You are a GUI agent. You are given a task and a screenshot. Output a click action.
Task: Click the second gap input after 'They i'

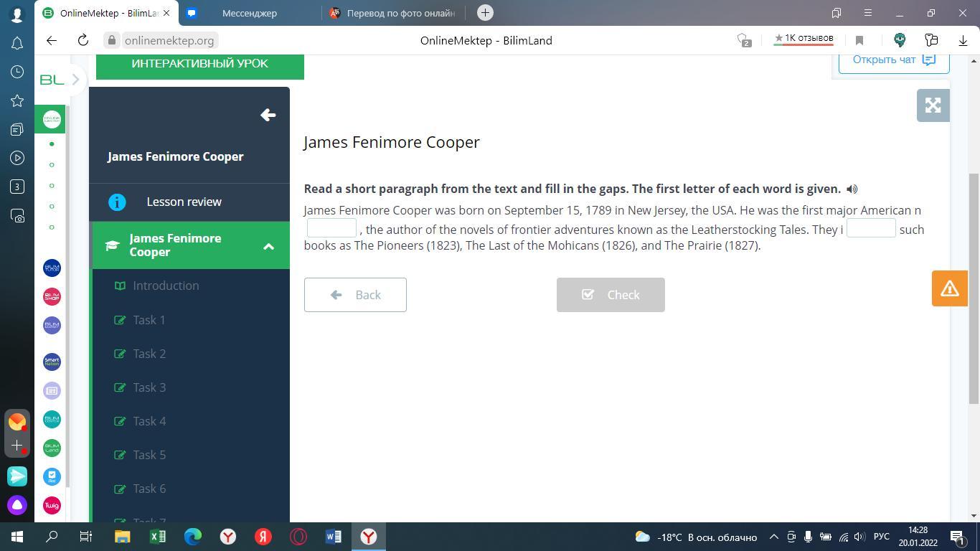pos(871,228)
